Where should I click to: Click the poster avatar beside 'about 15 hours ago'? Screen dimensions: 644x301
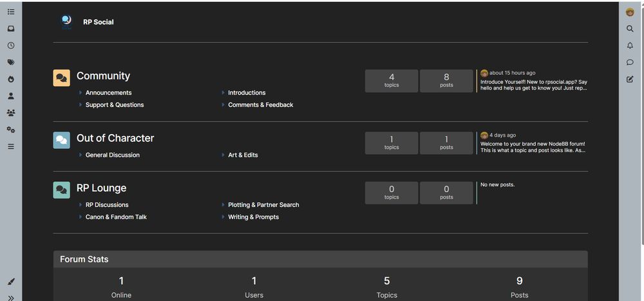tap(484, 73)
